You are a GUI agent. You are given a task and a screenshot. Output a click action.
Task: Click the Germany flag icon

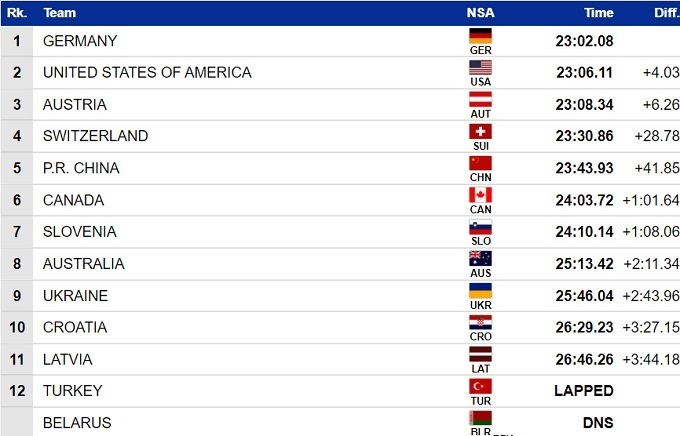tap(480, 36)
